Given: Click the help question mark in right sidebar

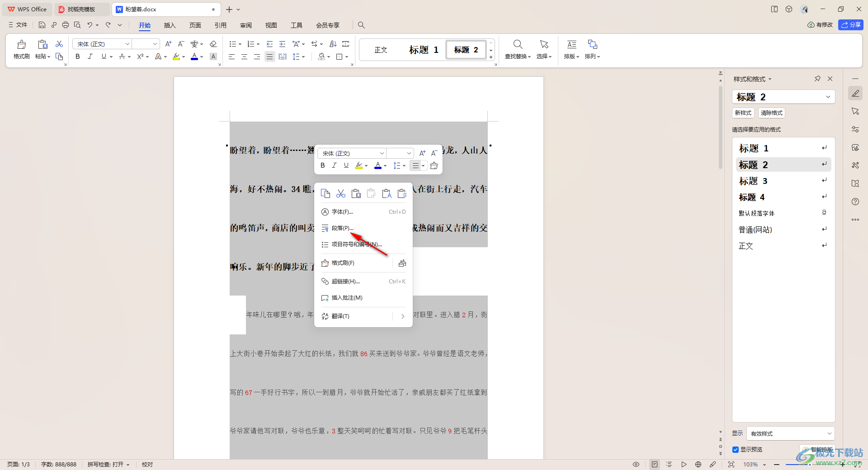Looking at the screenshot, I should [x=855, y=202].
